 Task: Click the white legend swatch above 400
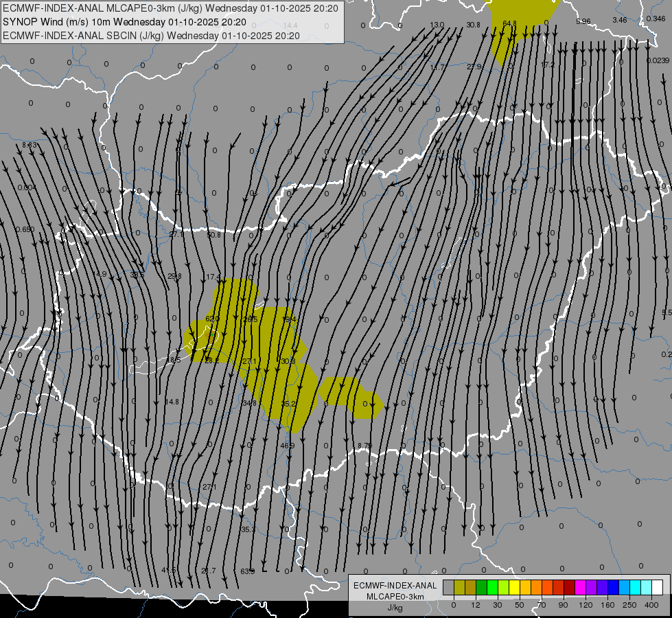pos(657,587)
